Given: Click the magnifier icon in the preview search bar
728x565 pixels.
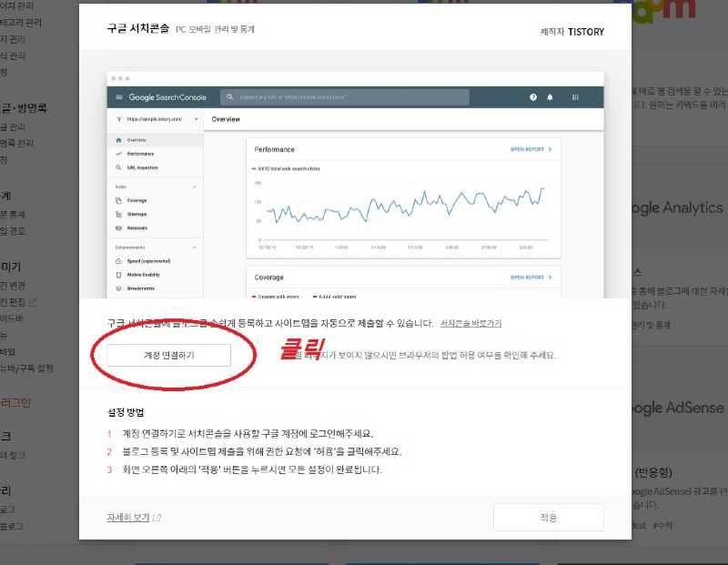Looking at the screenshot, I should tap(229, 97).
